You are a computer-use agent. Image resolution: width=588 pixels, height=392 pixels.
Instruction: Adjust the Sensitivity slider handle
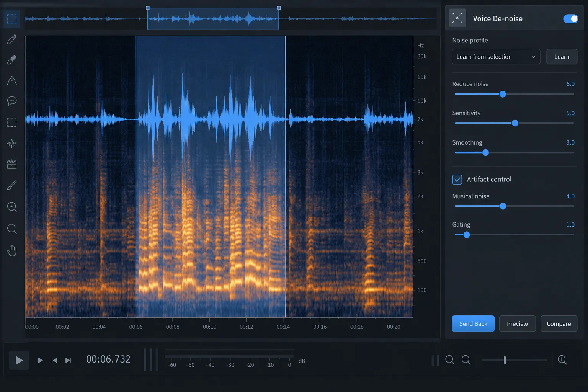point(515,123)
